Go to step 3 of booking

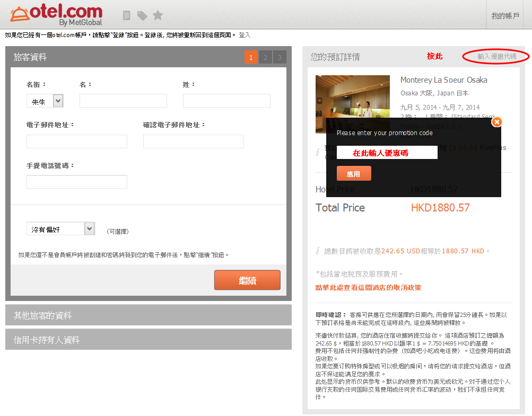[x=280, y=57]
